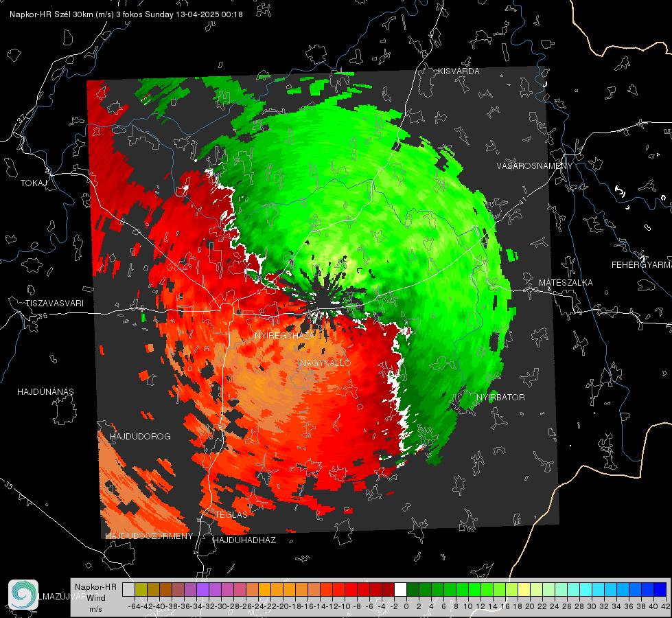
Task: Click the TÉGLÁS town label
Action: click(231, 514)
